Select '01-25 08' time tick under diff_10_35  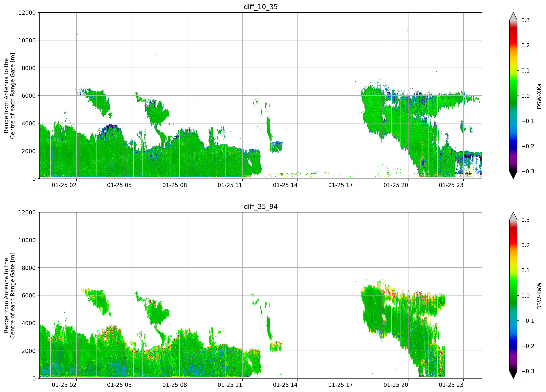pos(175,185)
